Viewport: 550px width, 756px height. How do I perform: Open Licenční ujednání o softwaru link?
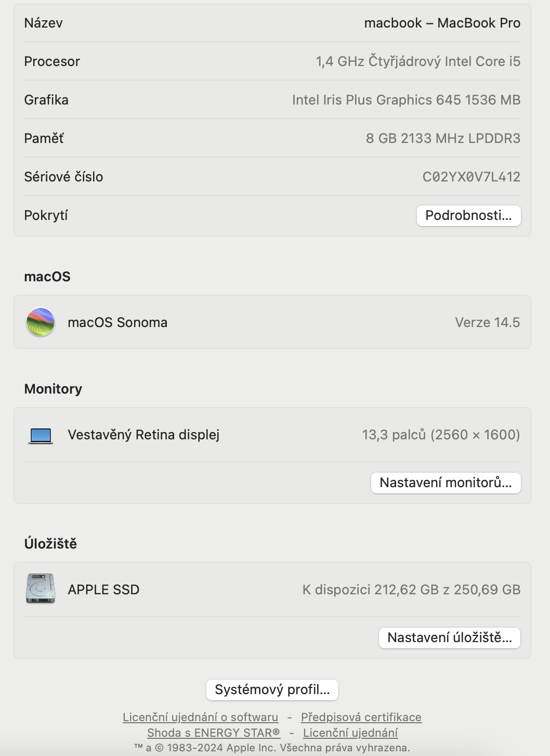[201, 718]
